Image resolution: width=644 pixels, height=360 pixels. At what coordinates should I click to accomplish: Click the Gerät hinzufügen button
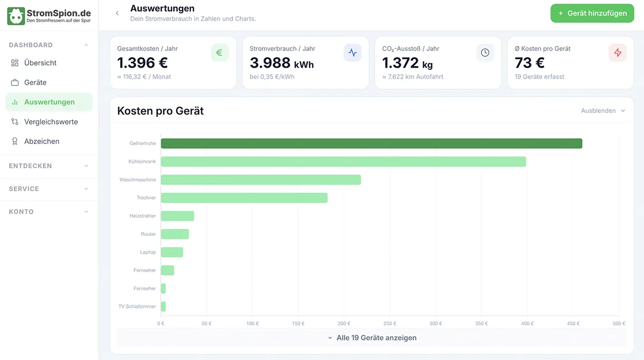592,13
